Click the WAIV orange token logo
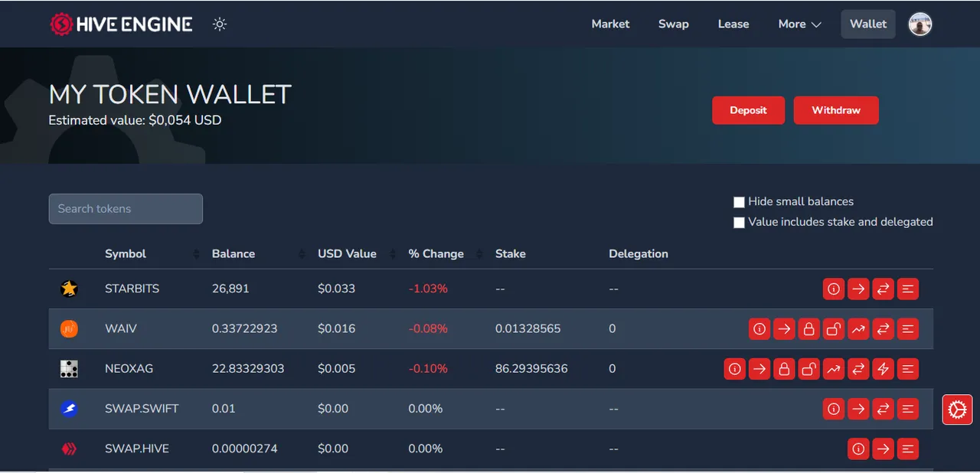The height and width of the screenshot is (473, 980). tap(69, 329)
